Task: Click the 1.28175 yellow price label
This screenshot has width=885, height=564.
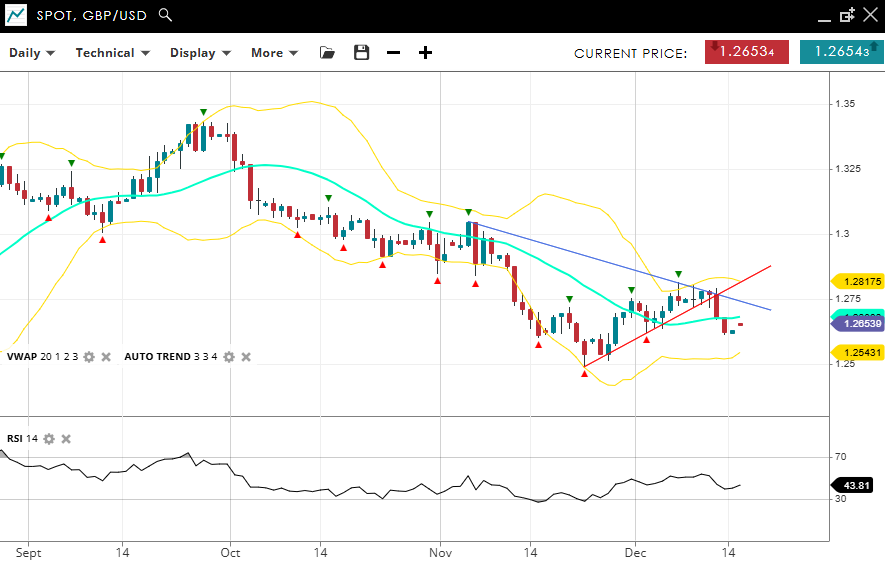Action: click(x=858, y=282)
